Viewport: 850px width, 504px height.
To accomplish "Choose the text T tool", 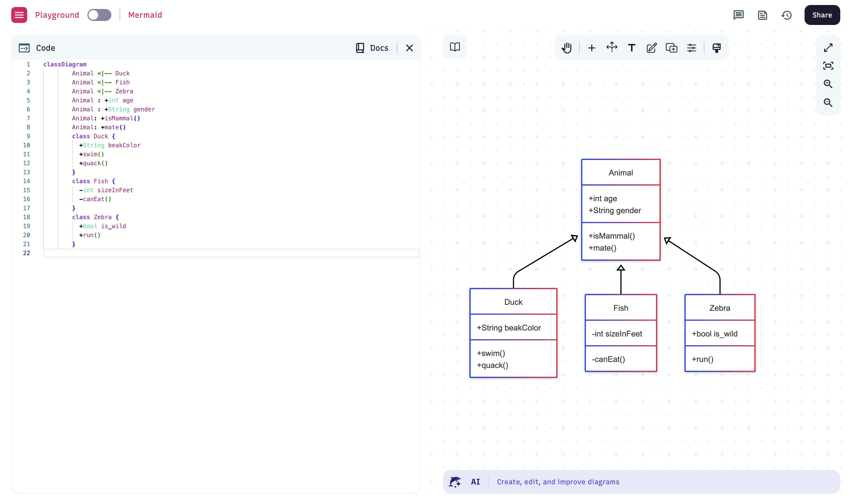I will pos(631,48).
